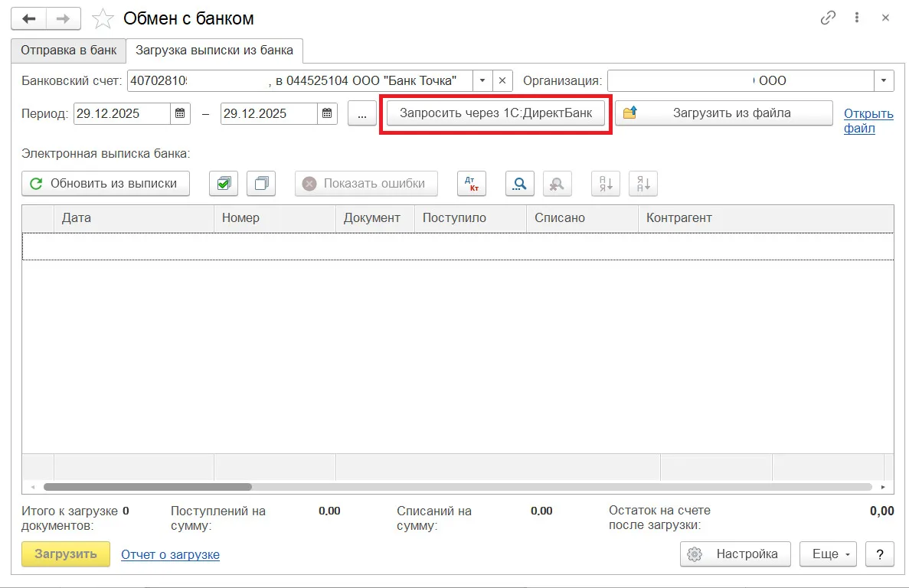Open calendar for period end date
Image resolution: width=909 pixels, height=588 pixels.
coord(327,113)
